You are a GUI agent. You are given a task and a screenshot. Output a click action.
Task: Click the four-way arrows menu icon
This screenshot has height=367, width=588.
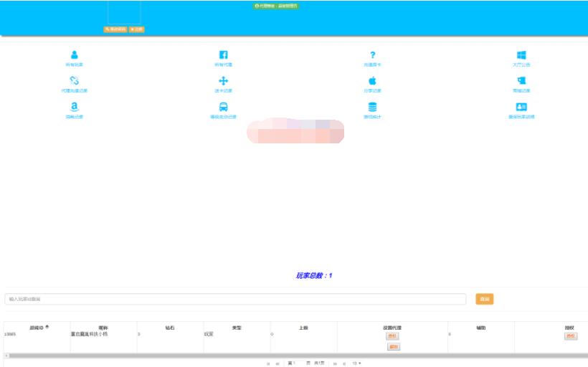224,81
